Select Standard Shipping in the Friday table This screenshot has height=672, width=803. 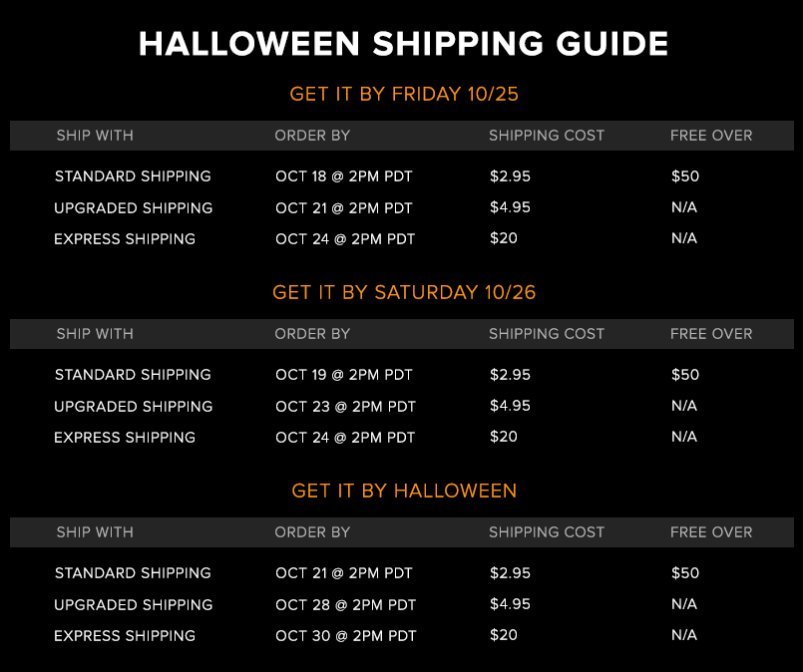[133, 176]
